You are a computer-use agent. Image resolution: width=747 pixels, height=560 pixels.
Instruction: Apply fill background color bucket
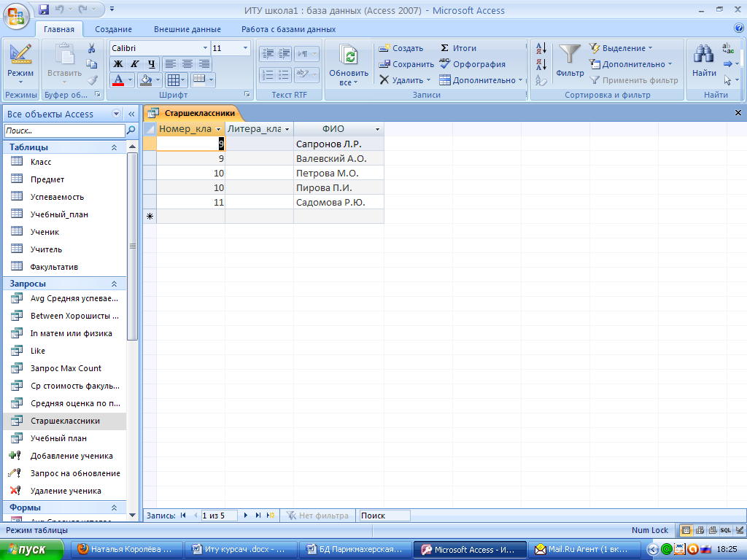pyautogui.click(x=145, y=80)
